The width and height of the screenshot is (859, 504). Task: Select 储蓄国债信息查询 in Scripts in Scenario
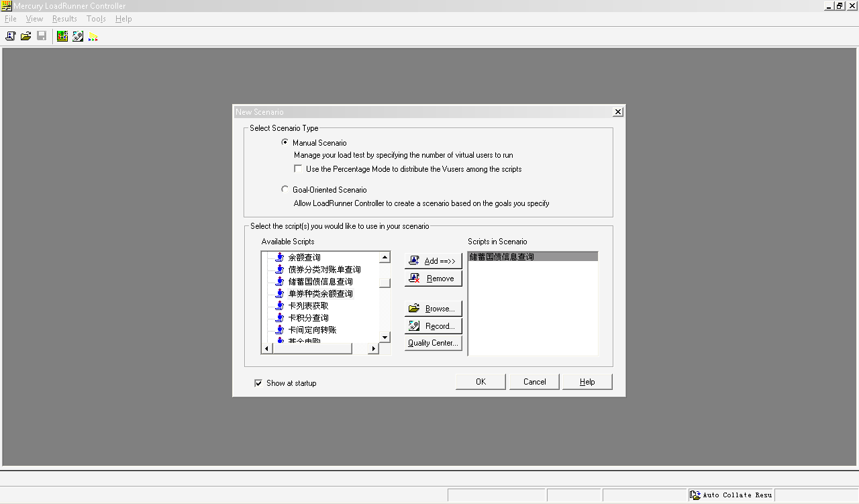pos(532,257)
